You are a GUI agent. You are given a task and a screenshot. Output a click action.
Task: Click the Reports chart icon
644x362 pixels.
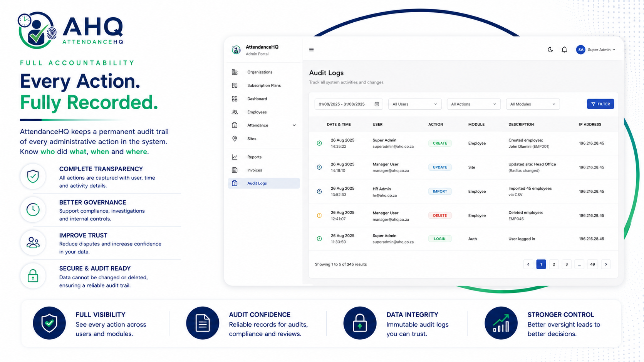(x=235, y=157)
